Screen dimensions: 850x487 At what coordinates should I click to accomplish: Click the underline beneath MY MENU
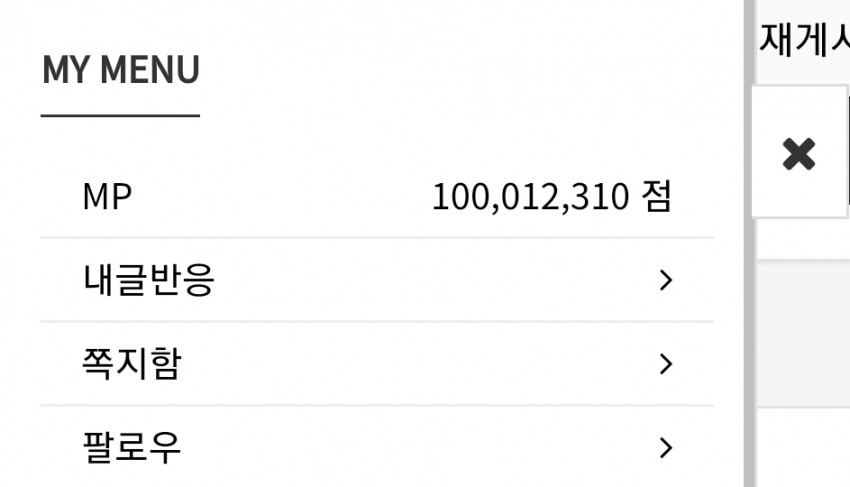pos(120,115)
